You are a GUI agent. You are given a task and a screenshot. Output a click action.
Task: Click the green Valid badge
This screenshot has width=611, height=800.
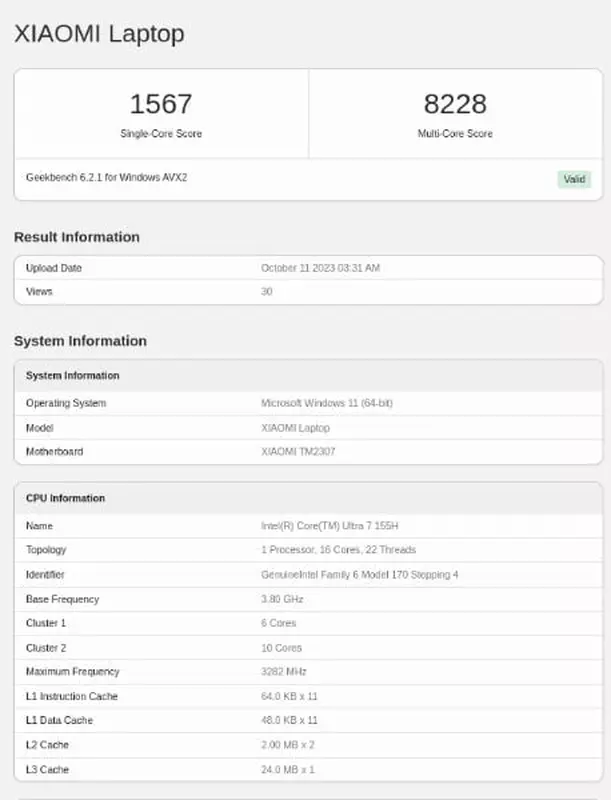(574, 180)
